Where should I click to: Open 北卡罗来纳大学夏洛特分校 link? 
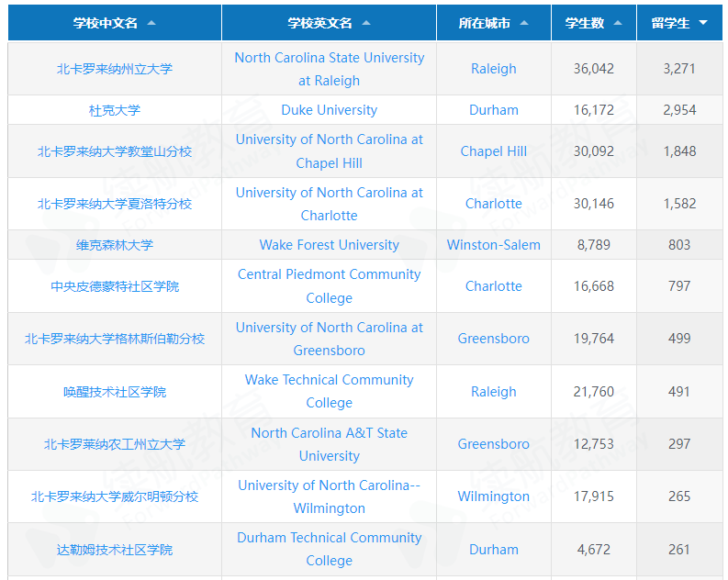click(115, 204)
